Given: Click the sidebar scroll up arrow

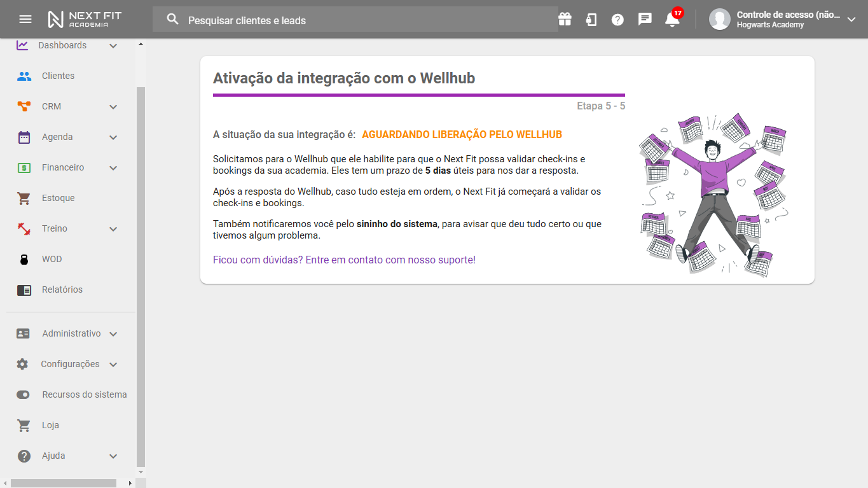Looking at the screenshot, I should coord(141,44).
